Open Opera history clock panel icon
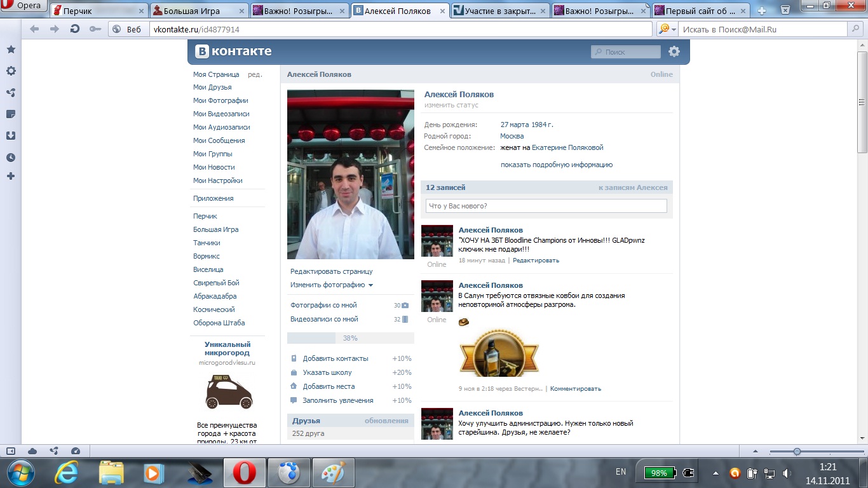 pyautogui.click(x=11, y=158)
